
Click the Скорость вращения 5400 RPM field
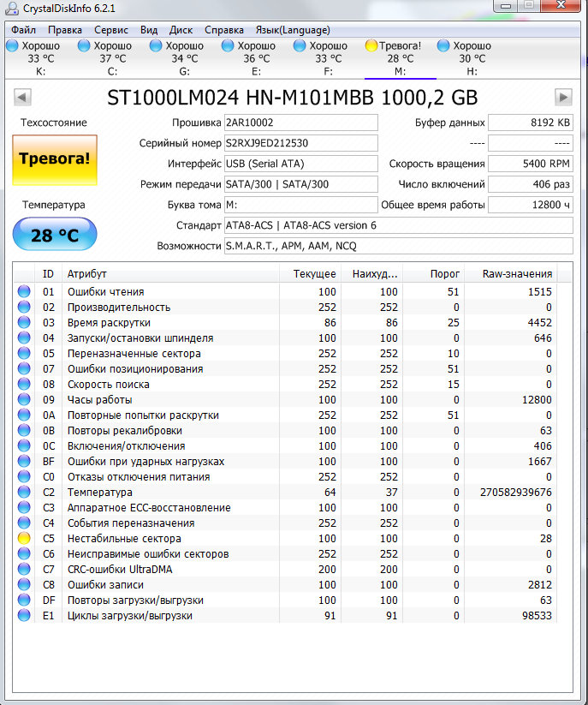click(531, 164)
